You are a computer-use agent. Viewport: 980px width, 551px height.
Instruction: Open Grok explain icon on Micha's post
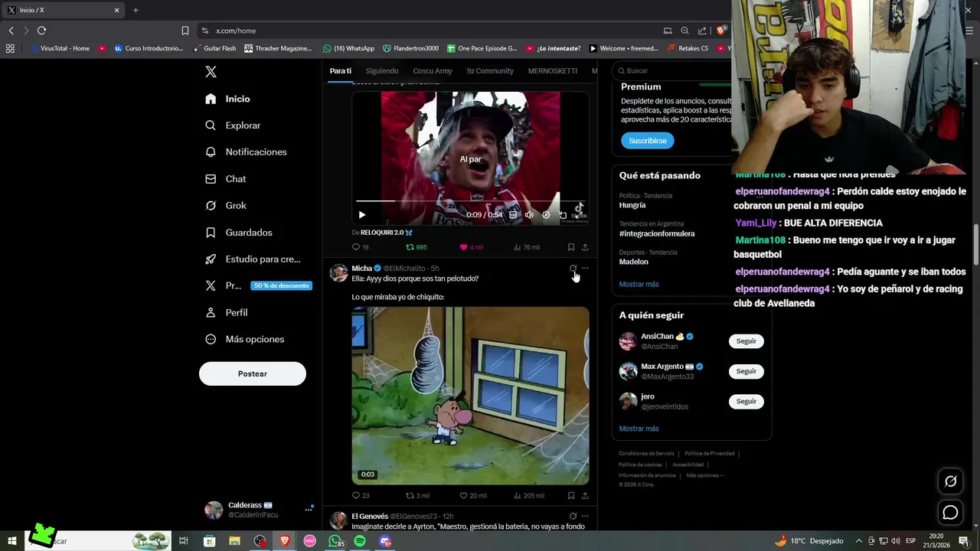click(573, 269)
